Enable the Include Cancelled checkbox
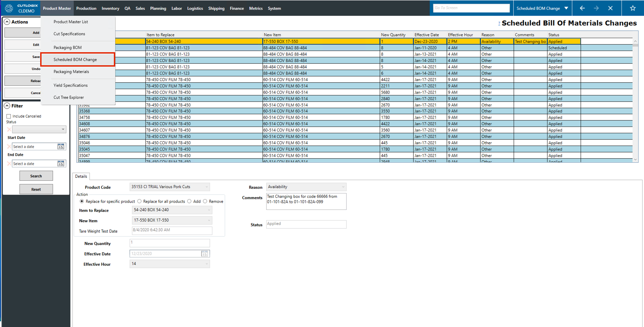 9,116
